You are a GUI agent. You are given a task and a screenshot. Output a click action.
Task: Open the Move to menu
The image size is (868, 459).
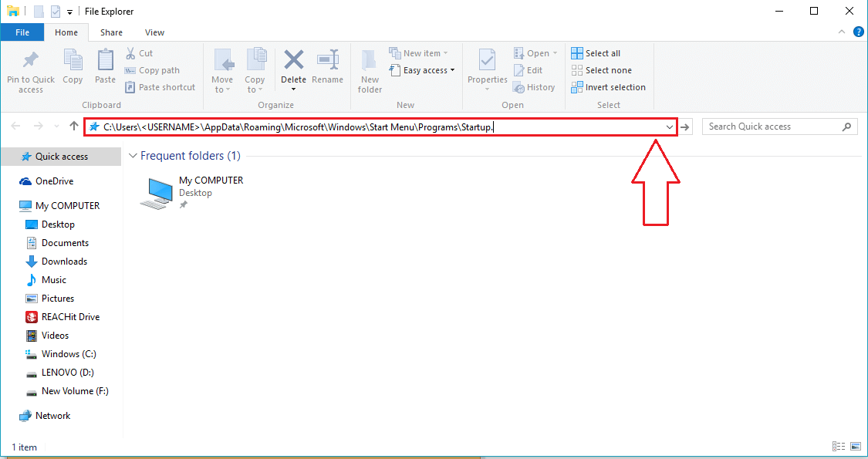pyautogui.click(x=222, y=71)
